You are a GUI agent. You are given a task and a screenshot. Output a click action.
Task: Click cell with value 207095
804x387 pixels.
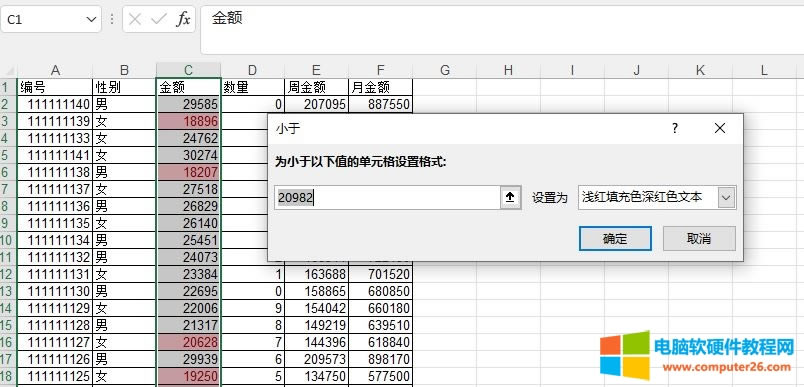316,105
